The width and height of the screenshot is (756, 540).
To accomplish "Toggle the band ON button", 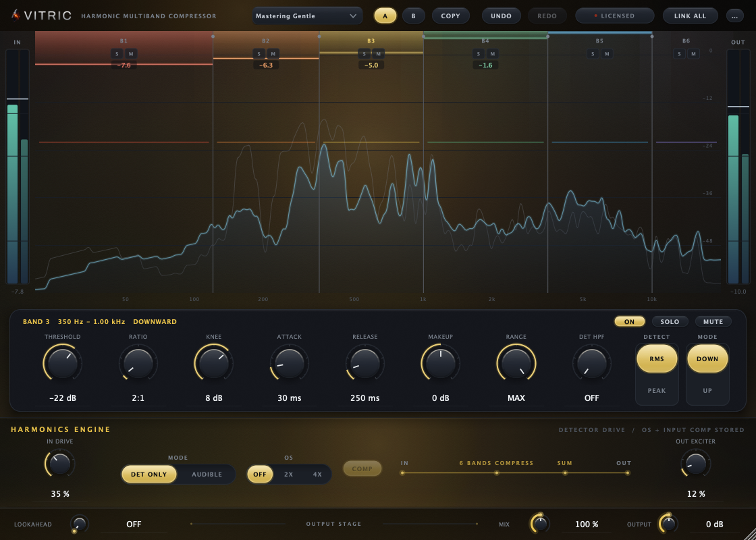I will [630, 321].
